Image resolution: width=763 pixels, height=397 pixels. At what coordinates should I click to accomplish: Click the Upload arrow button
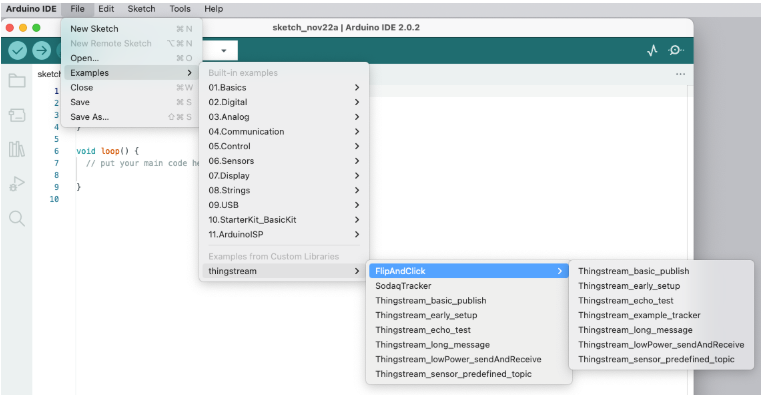click(41, 50)
